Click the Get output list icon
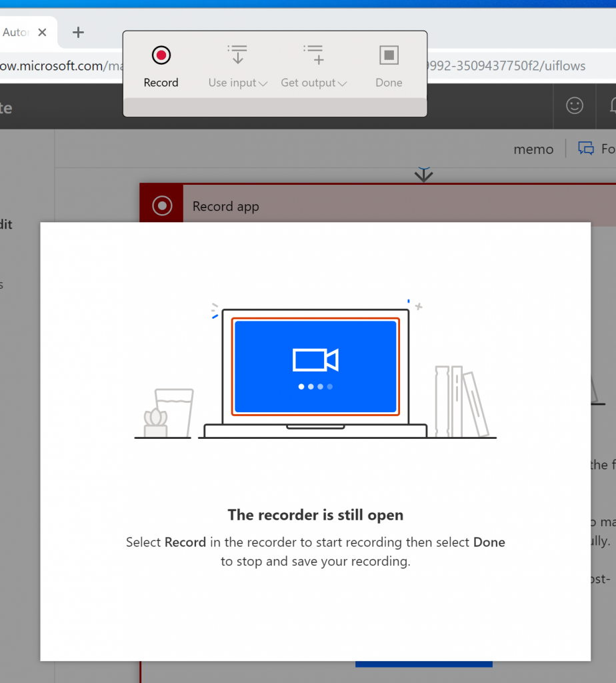Screen dimensions: 616x683 tap(313, 55)
